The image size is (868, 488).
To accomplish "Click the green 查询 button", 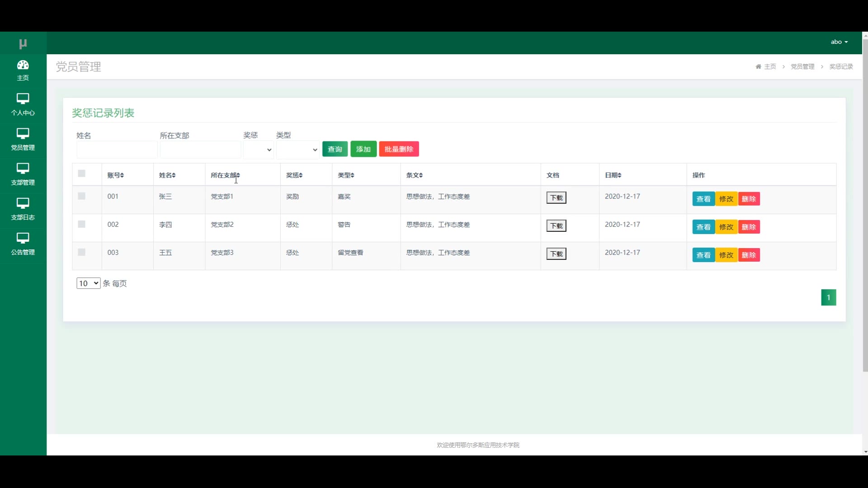I will pyautogui.click(x=335, y=149).
